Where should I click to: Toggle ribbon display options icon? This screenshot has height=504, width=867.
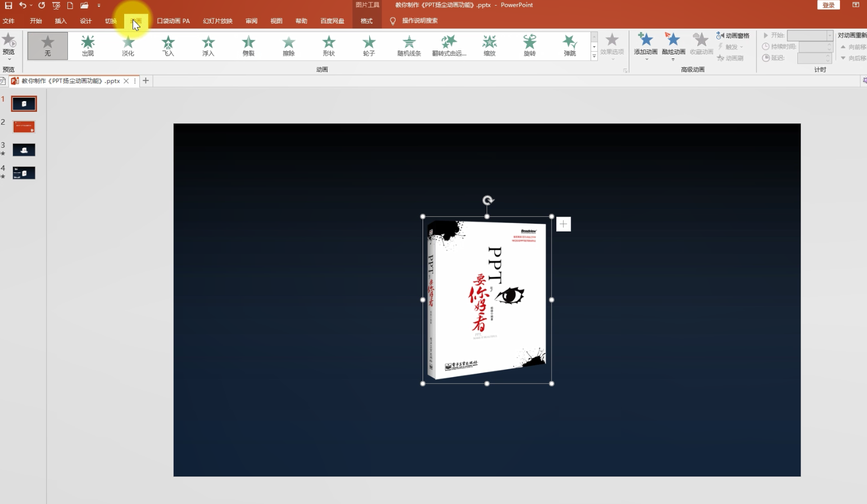[x=856, y=5]
